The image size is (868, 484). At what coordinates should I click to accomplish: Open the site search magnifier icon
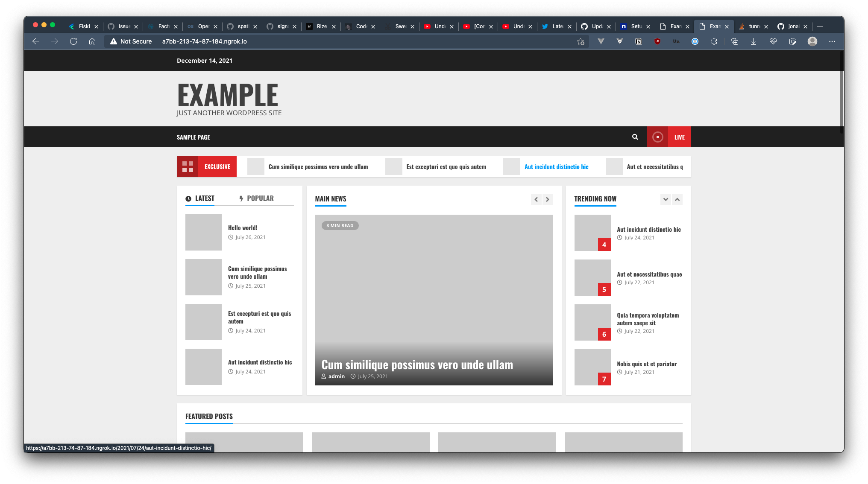point(635,137)
